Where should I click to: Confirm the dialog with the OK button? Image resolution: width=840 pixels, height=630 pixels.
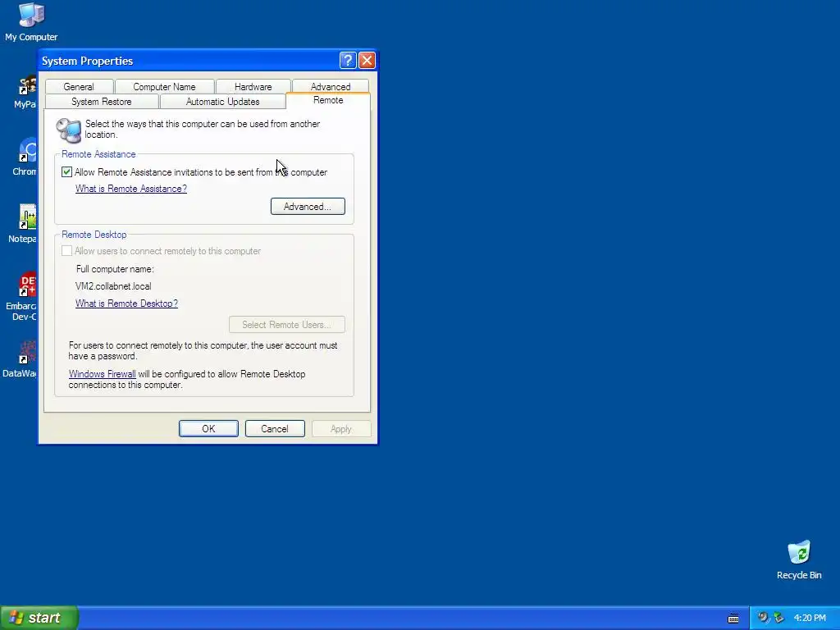(x=208, y=428)
